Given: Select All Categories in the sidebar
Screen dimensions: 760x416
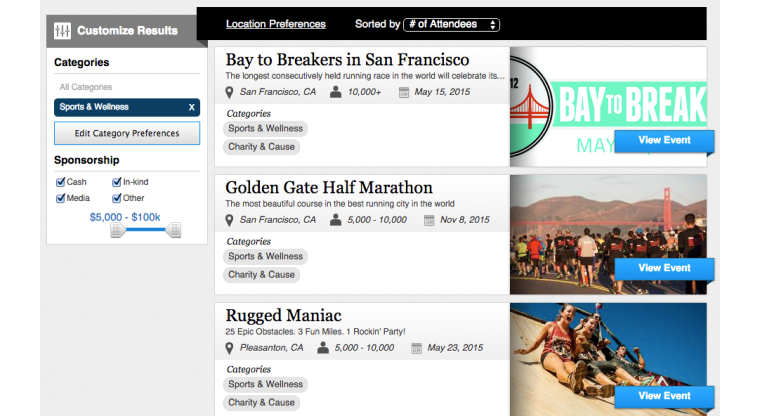Looking at the screenshot, I should [x=85, y=87].
